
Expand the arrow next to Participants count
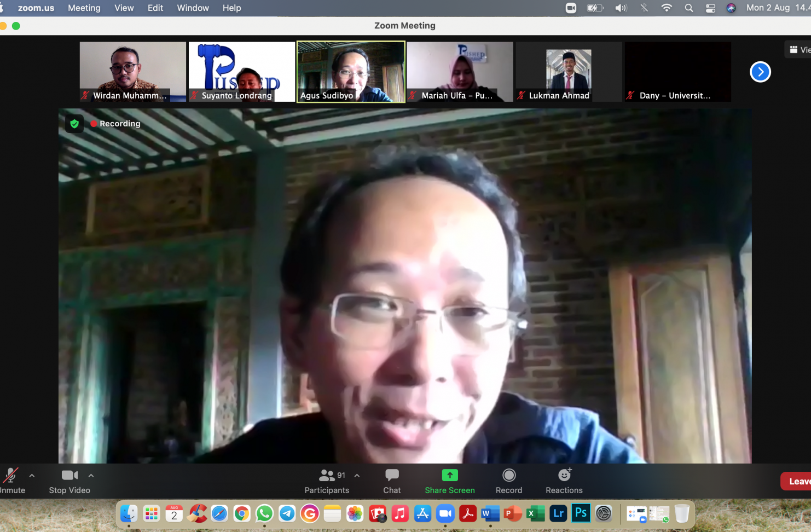pos(357,476)
